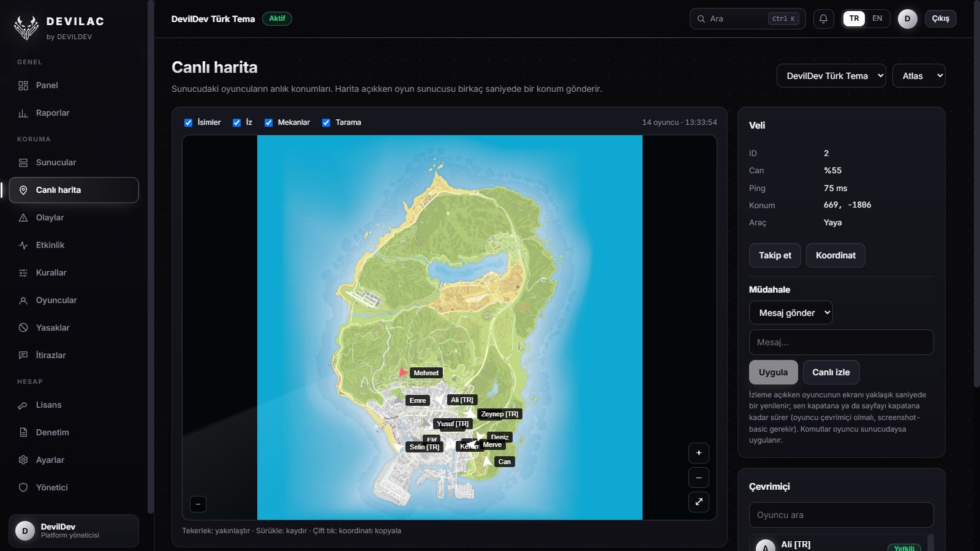Screen dimensions: 980x551
Task: Click the Zeynep [TR] player label
Action: (x=499, y=414)
